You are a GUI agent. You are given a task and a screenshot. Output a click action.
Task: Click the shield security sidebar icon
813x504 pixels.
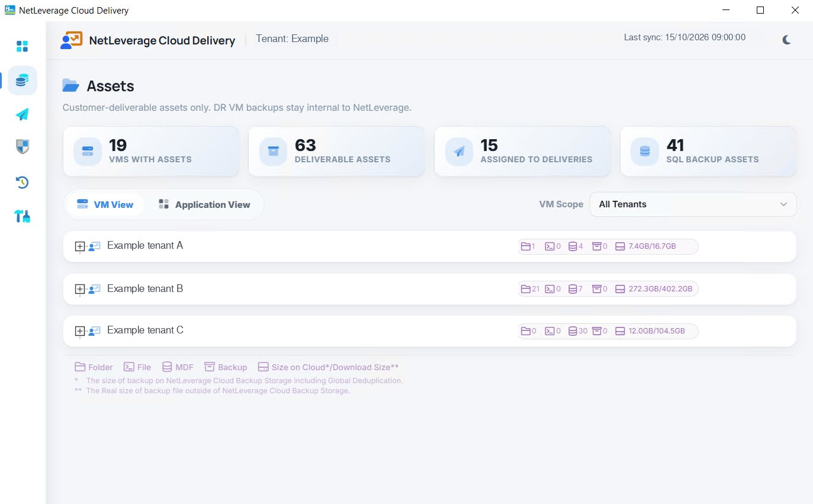point(23,146)
